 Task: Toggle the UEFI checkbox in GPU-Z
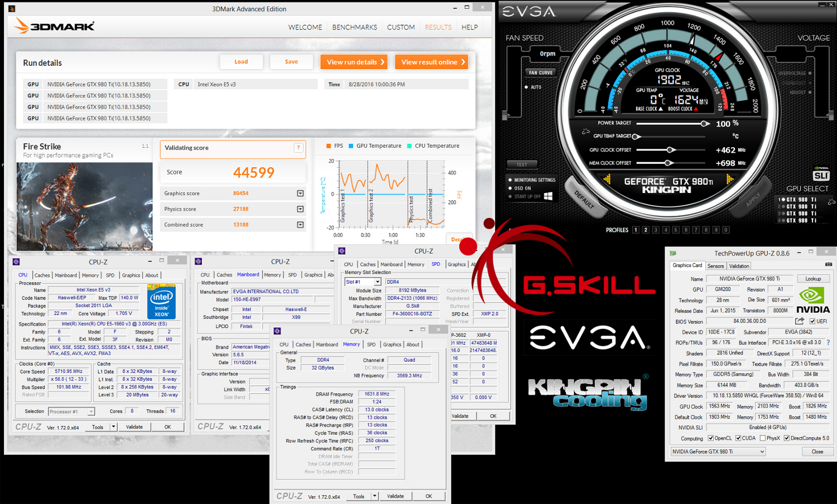[812, 321]
